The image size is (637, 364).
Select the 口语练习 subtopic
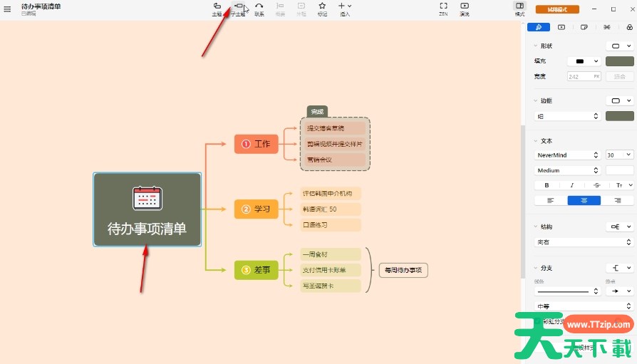click(x=331, y=225)
